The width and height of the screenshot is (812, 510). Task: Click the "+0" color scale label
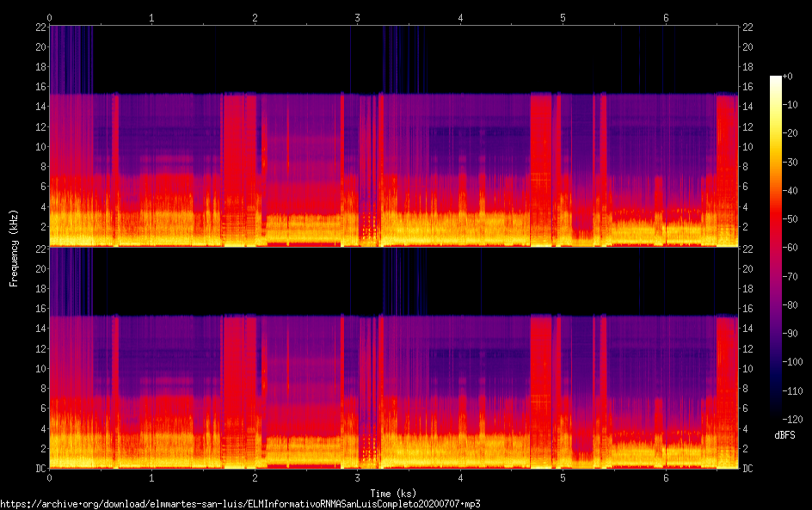tap(787, 76)
